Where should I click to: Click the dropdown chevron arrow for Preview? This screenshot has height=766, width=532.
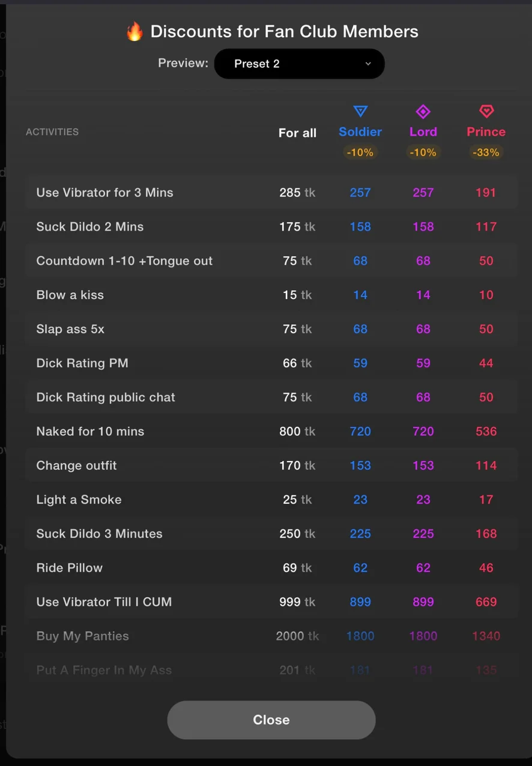368,64
